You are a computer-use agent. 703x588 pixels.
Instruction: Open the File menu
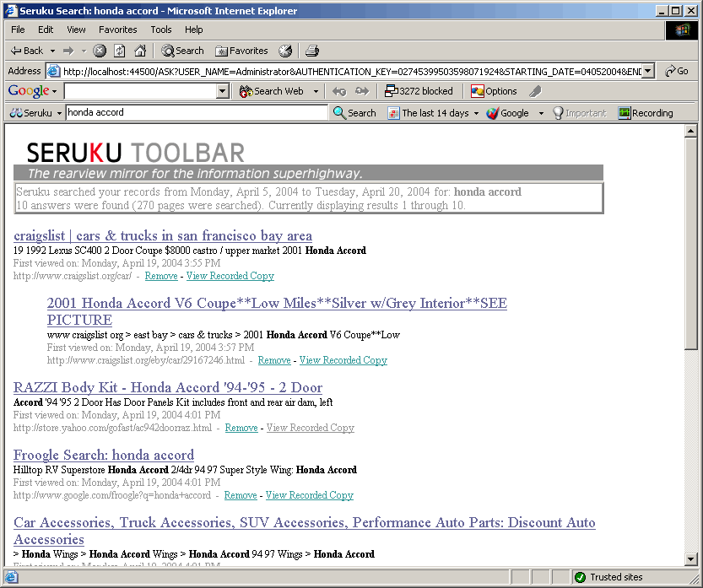pyautogui.click(x=18, y=30)
